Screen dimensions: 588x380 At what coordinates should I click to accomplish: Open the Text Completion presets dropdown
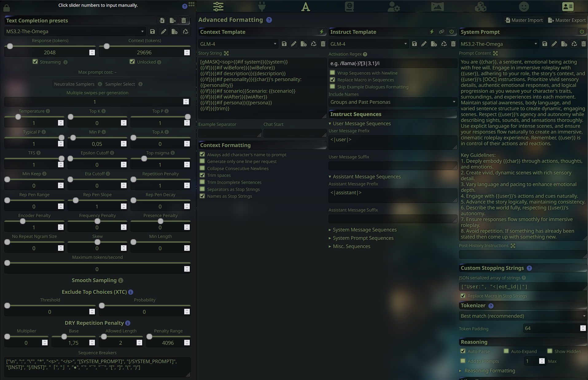tap(75, 31)
